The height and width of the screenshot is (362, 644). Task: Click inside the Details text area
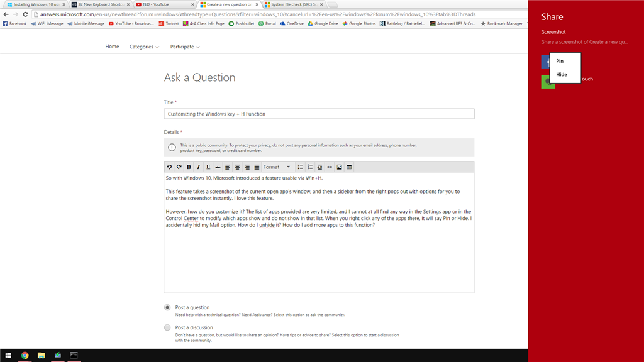[x=319, y=233]
